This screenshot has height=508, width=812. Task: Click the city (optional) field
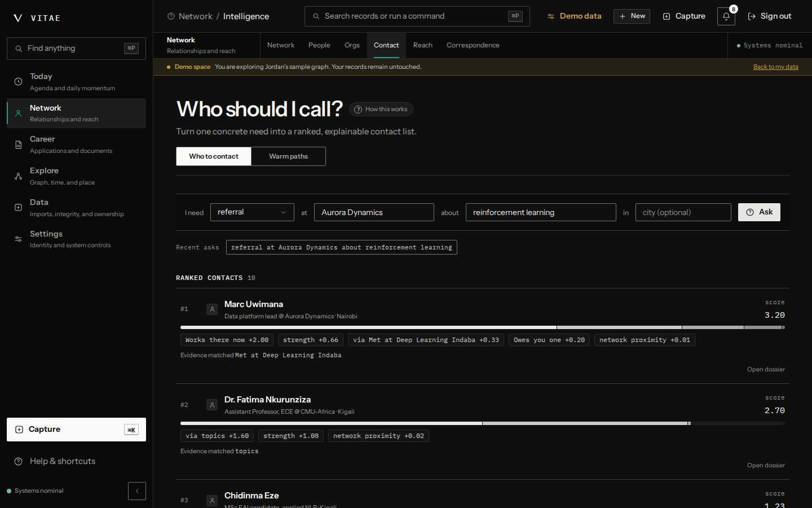pyautogui.click(x=683, y=212)
